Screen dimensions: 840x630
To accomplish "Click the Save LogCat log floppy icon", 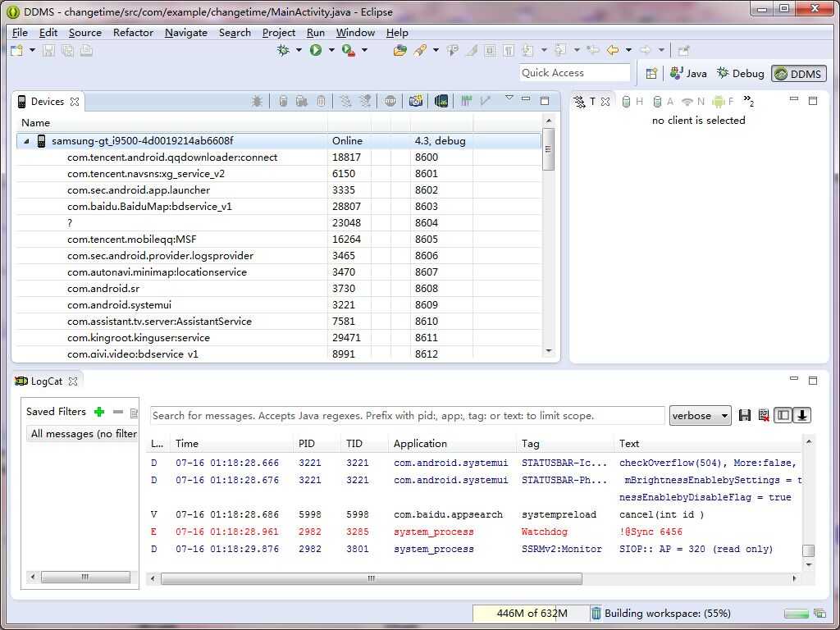I will click(x=745, y=415).
